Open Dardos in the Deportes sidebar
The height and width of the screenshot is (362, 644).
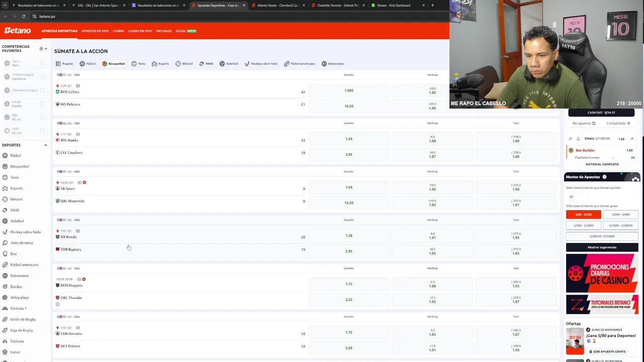tap(12, 287)
